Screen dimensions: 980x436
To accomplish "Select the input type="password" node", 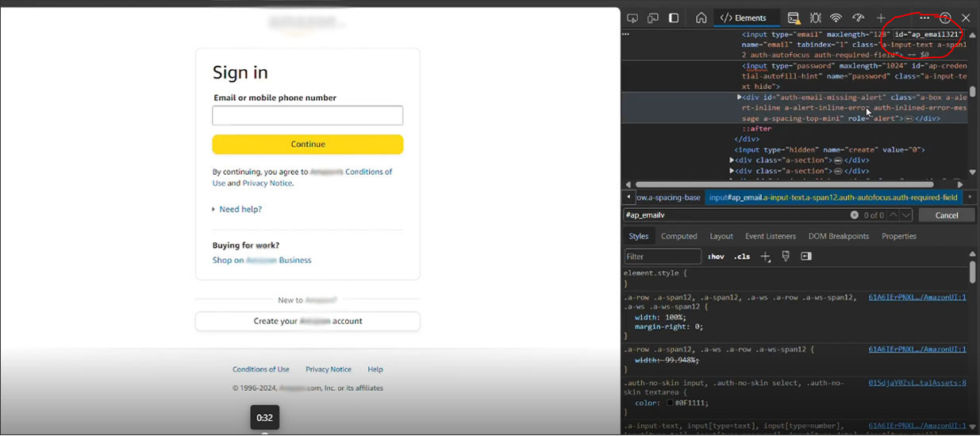I will [x=855, y=76].
